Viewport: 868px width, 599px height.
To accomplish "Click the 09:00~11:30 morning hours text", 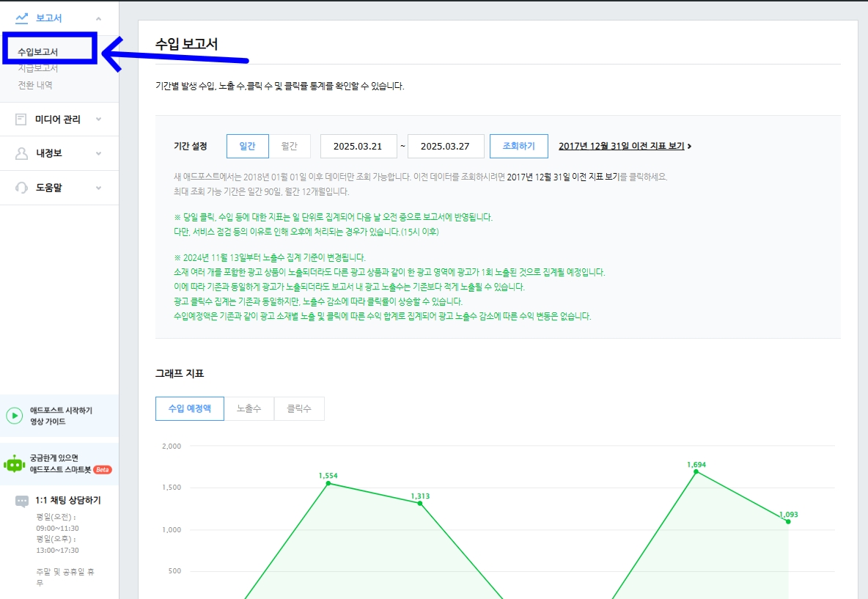I will tap(58, 529).
